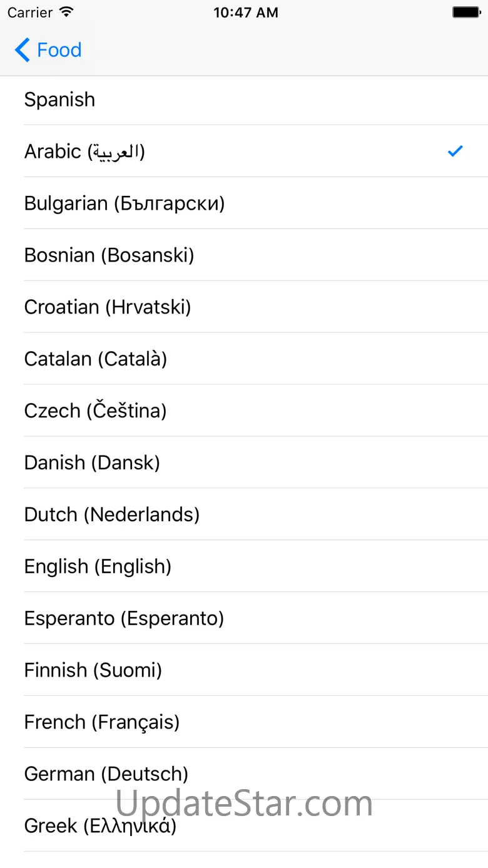Choose Bulgarian (Български) from list

coord(244,203)
